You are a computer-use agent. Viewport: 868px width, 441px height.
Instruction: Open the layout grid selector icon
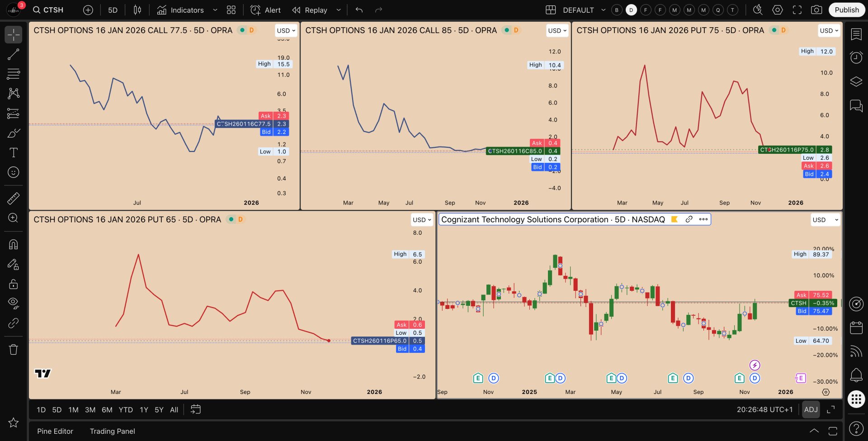point(550,10)
